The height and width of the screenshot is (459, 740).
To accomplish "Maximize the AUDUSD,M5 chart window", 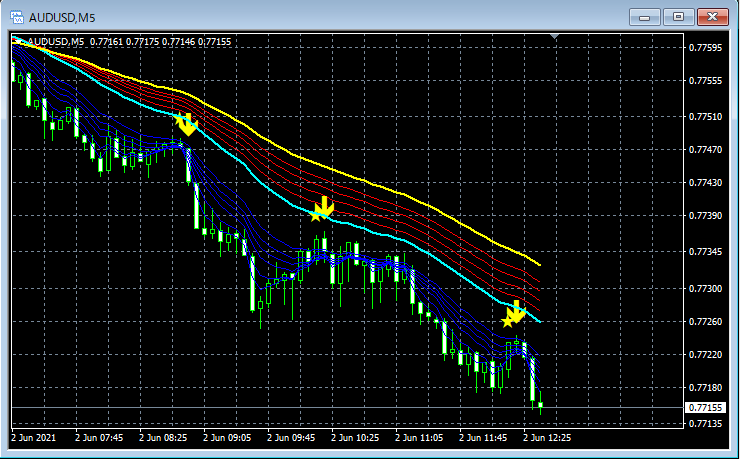I will (x=678, y=17).
